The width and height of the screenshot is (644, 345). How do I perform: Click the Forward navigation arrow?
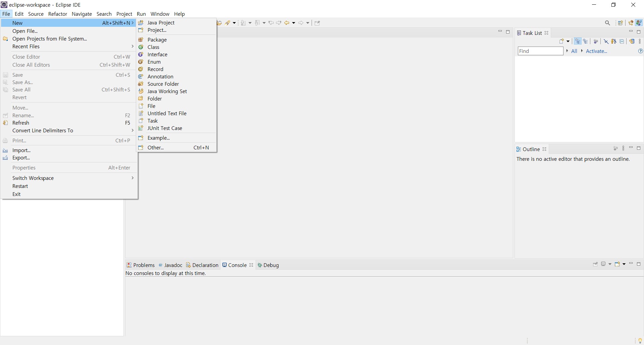[x=301, y=23]
